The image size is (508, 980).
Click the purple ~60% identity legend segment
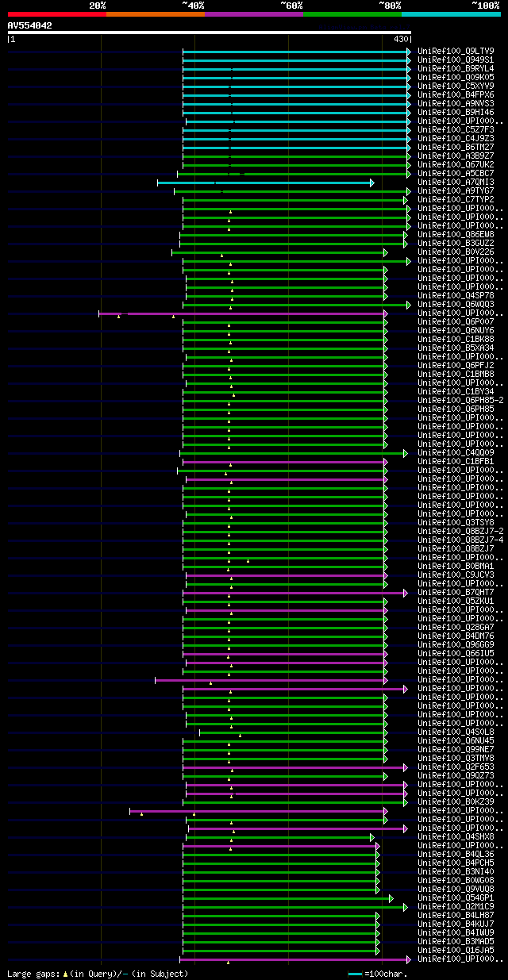[x=254, y=13]
